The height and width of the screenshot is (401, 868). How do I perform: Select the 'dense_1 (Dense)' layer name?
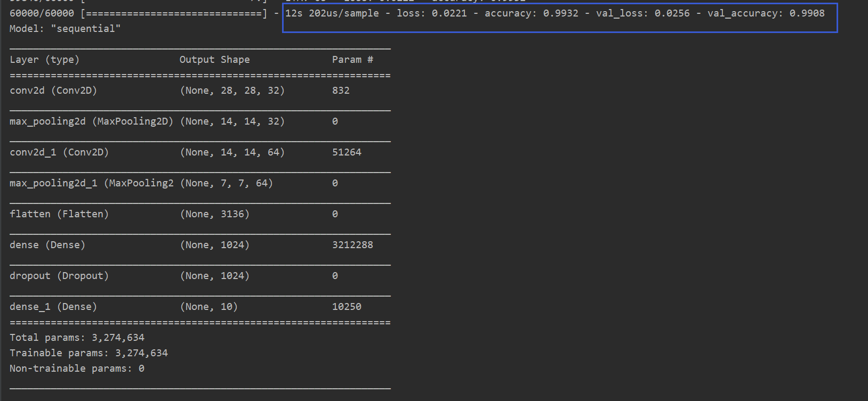click(53, 307)
